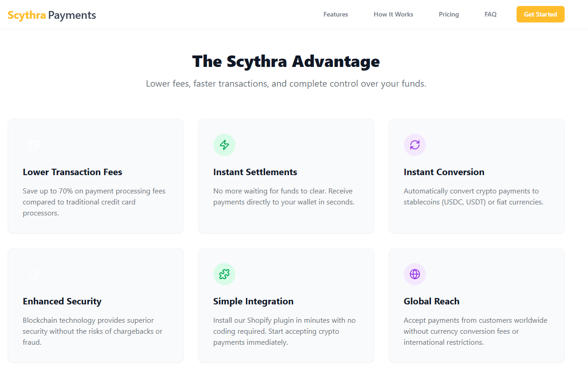Click the puzzle piece Simple Integration icon
Viewport: 588px width, 386px height.
point(224,274)
